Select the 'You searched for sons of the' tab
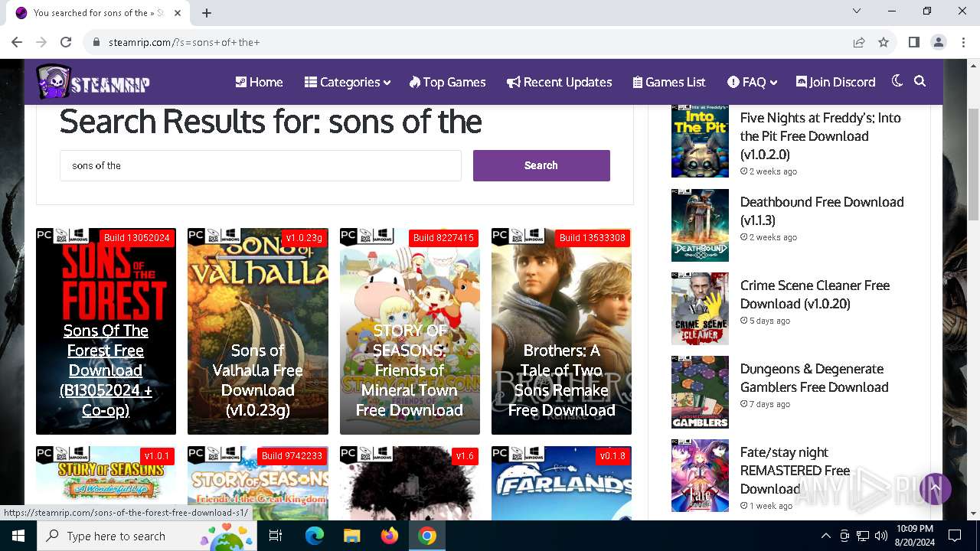The image size is (980, 551). pos(100,12)
